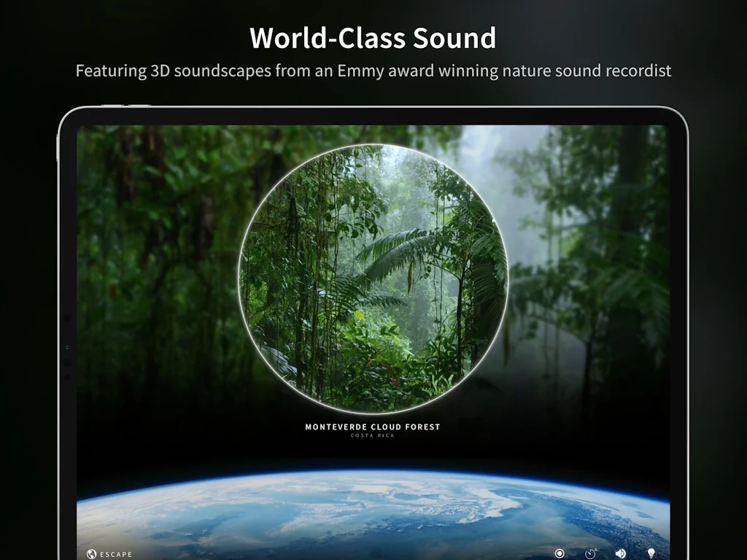This screenshot has width=747, height=560.
Task: Toggle ambient lighting with bulb icon
Action: tap(651, 553)
